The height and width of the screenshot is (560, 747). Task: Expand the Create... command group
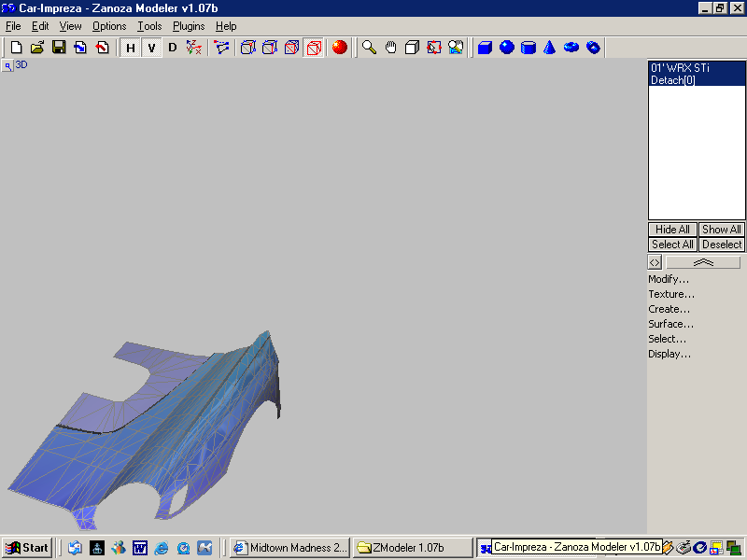[669, 309]
